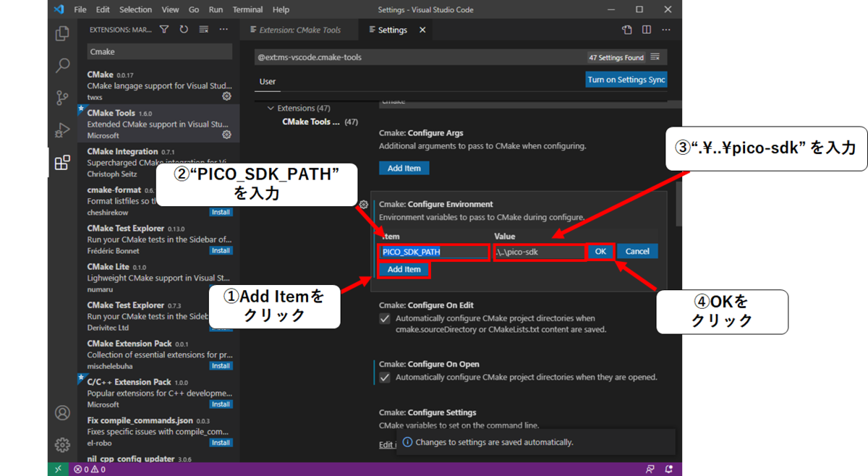This screenshot has height=476, width=868.
Task: Select the Settings editor tab
Action: coord(396,30)
